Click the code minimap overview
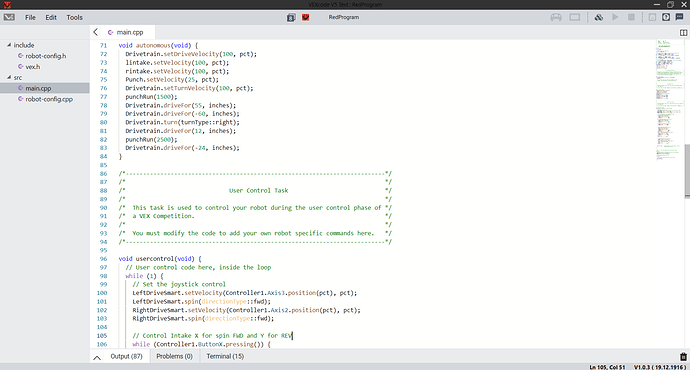The image size is (690, 370). (x=670, y=101)
